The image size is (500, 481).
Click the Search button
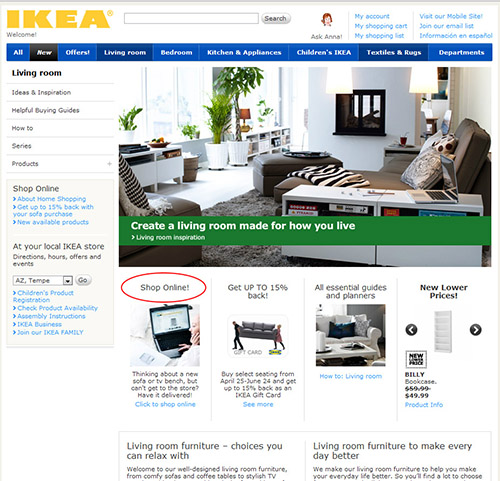point(275,18)
